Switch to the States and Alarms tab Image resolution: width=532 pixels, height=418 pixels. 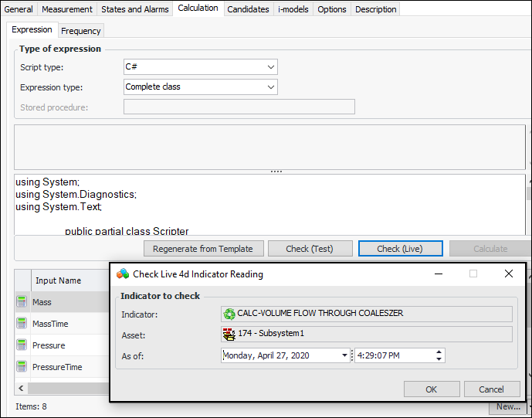pos(135,9)
